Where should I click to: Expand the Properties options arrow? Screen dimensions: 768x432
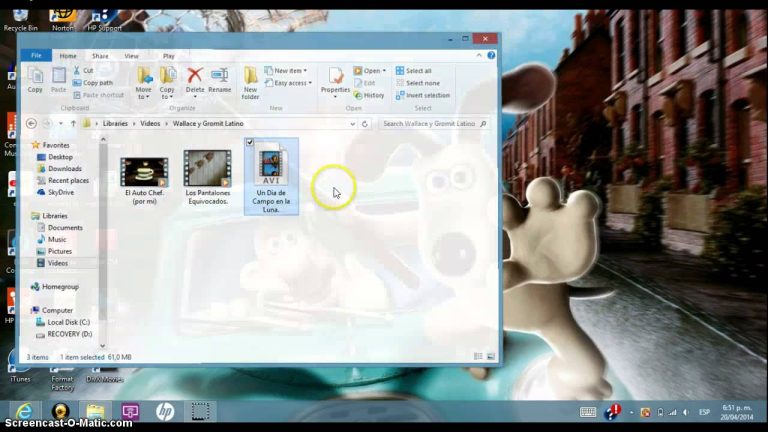336,97
